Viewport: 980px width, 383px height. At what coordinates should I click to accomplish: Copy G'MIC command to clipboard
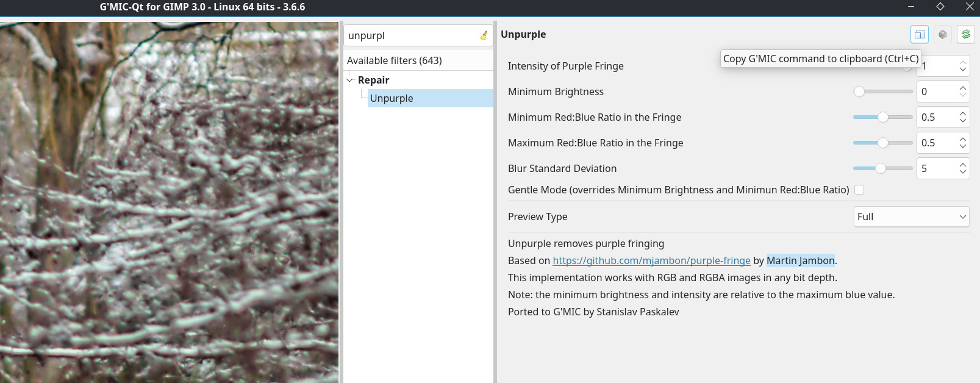tap(919, 35)
